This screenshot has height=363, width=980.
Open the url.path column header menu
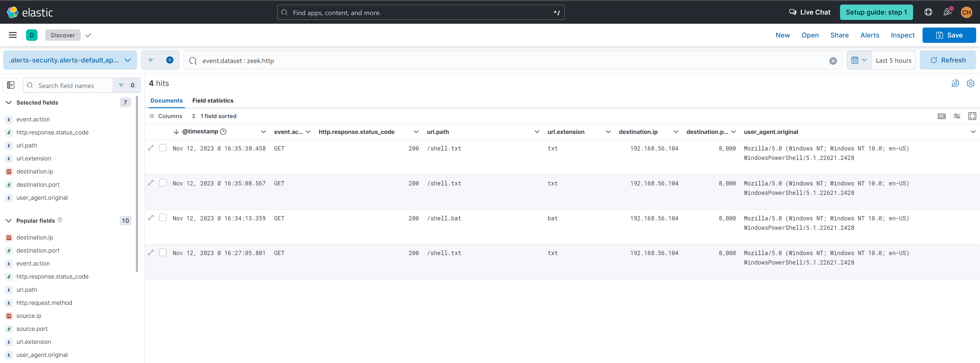[536, 132]
